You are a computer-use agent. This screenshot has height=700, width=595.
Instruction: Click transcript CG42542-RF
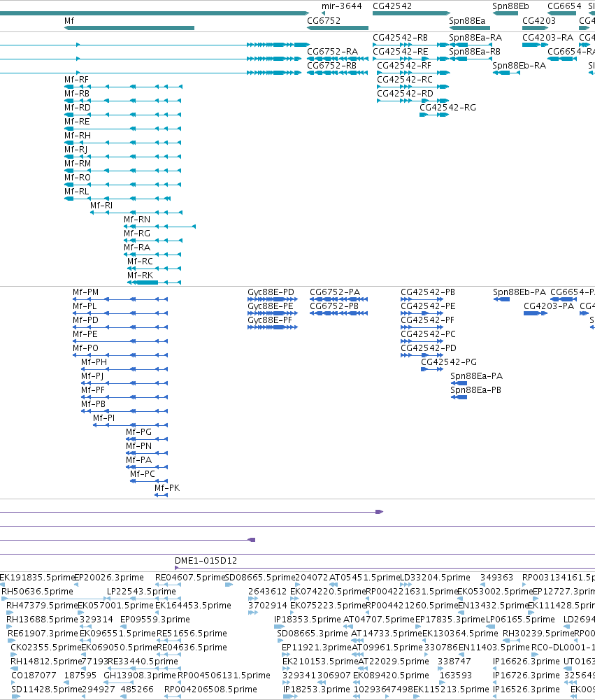413,73
